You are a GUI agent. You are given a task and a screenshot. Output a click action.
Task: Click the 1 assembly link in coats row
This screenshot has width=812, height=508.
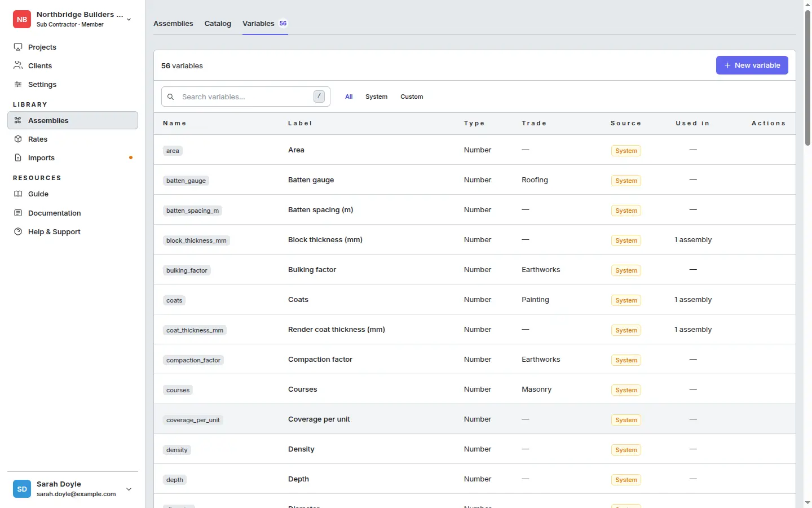pyautogui.click(x=693, y=299)
